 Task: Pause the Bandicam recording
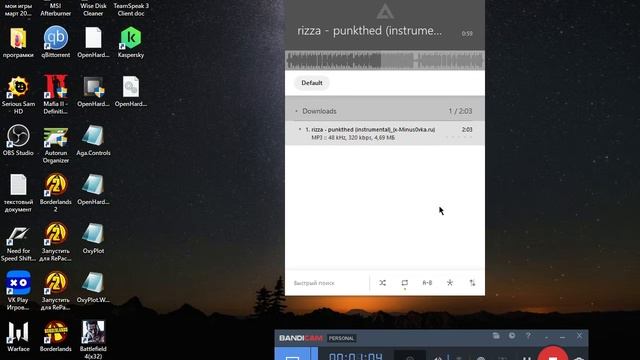coord(527,358)
